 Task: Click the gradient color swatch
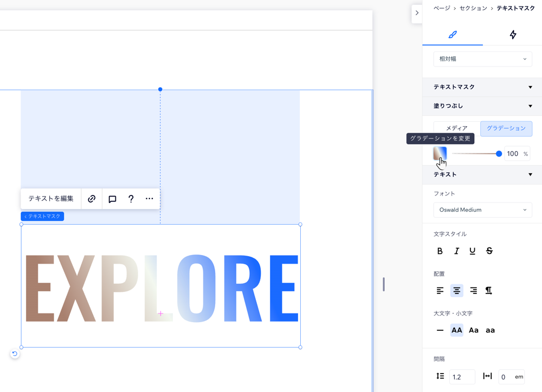tap(440, 154)
